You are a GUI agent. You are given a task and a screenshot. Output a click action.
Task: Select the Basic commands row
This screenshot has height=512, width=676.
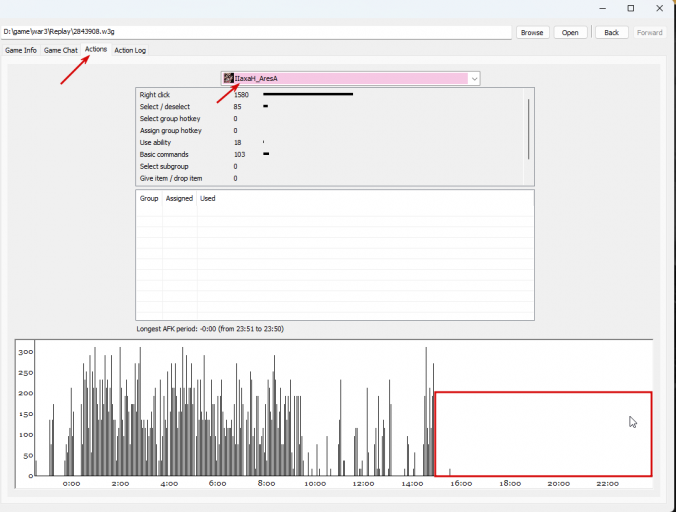click(330, 154)
